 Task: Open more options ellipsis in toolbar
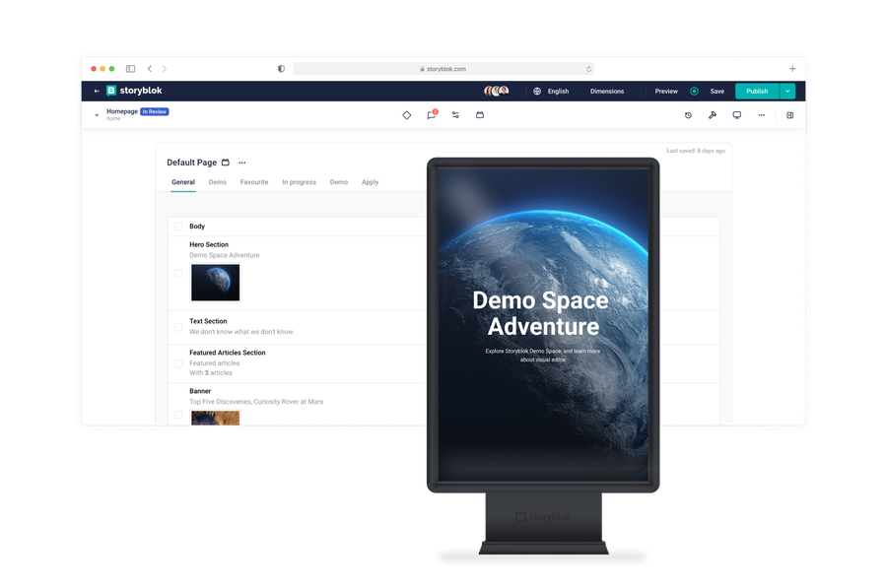click(x=762, y=115)
